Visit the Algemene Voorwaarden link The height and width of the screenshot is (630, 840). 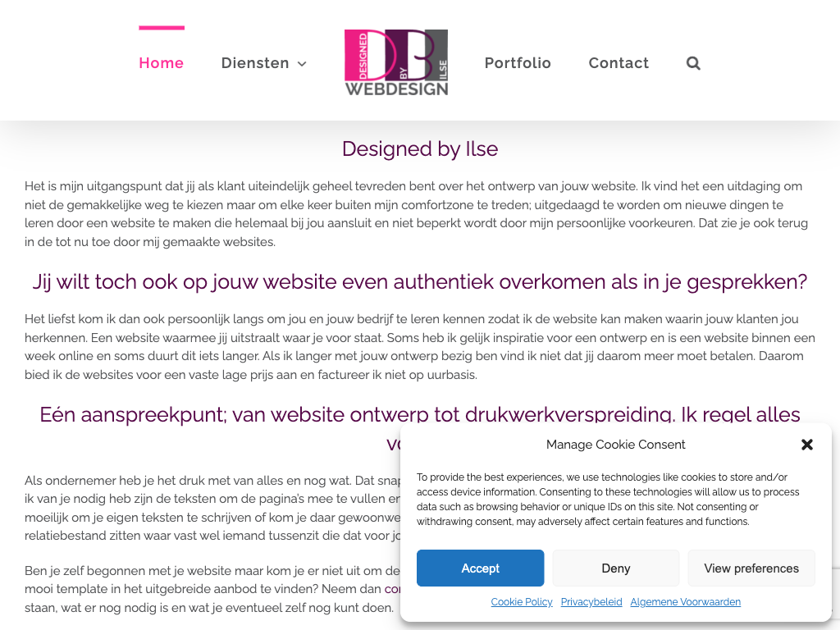click(685, 602)
